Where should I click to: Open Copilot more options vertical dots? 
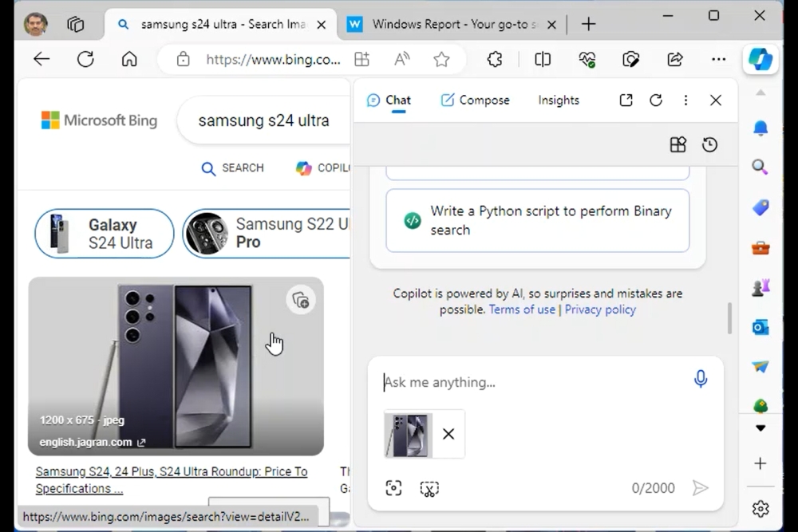[685, 100]
